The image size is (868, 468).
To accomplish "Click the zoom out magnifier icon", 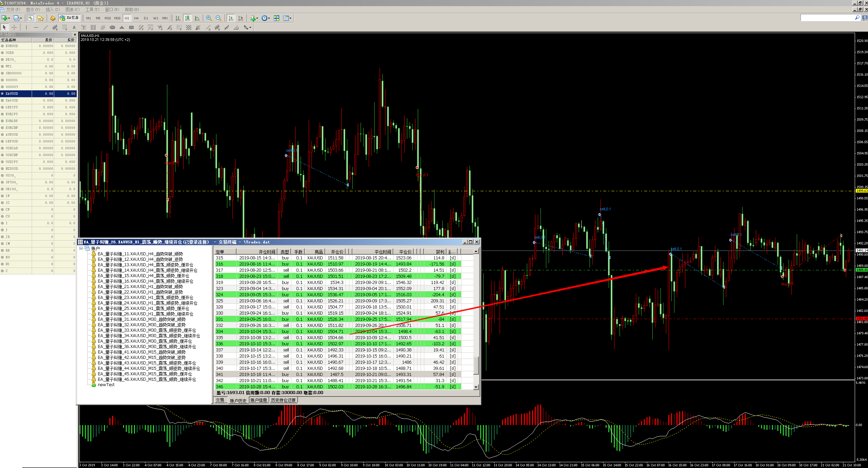I will [x=218, y=18].
